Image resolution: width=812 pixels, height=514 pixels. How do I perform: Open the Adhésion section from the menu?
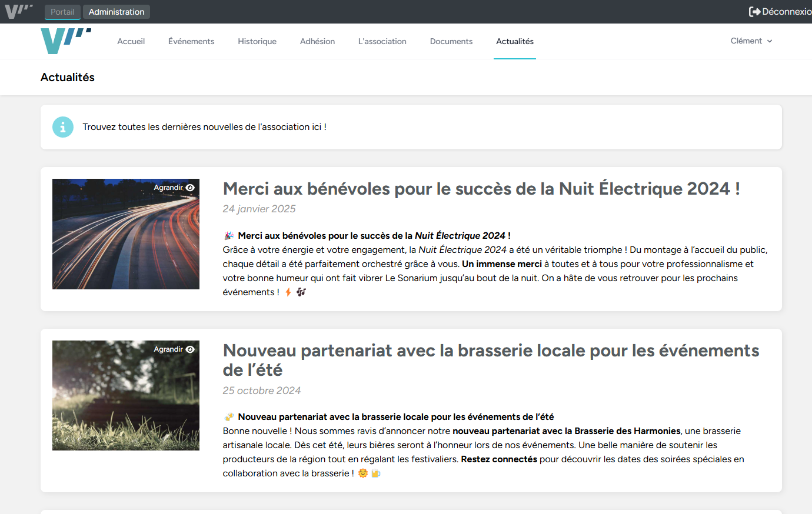(x=317, y=41)
